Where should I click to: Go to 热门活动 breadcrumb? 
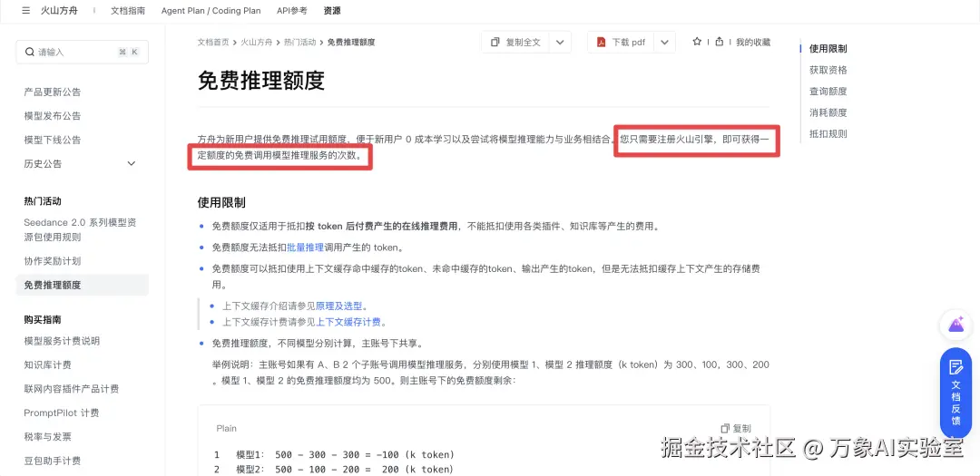point(299,42)
